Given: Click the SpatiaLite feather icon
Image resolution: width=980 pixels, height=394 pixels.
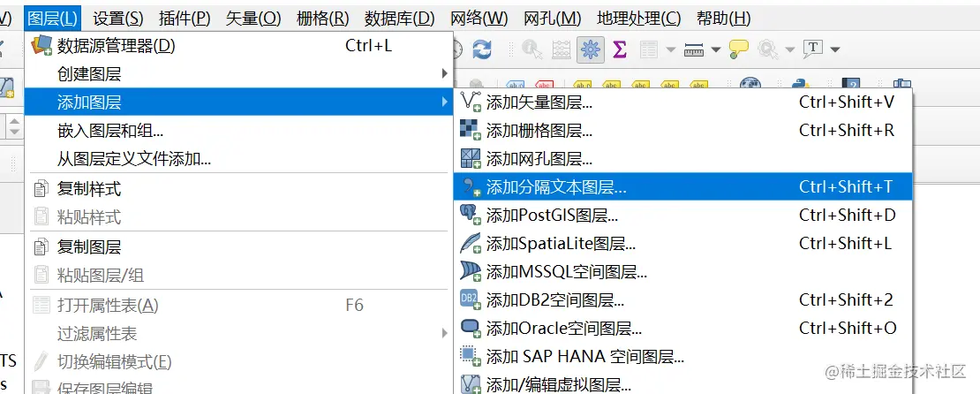Looking at the screenshot, I should [471, 243].
